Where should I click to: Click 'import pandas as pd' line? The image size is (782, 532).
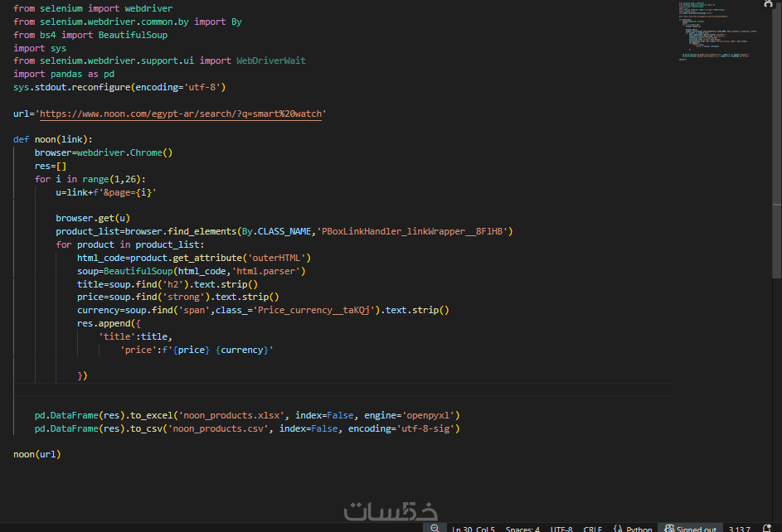(64, 74)
